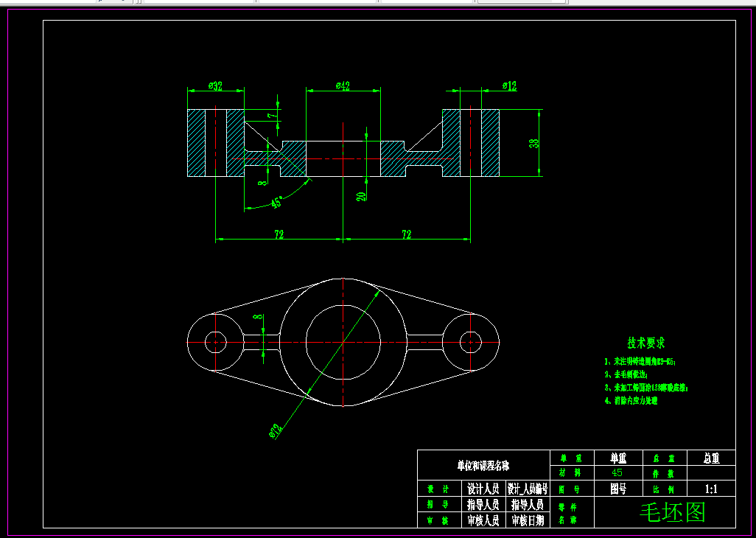Select the ø42 diameter dimension text
The image size is (756, 538).
coord(343,85)
